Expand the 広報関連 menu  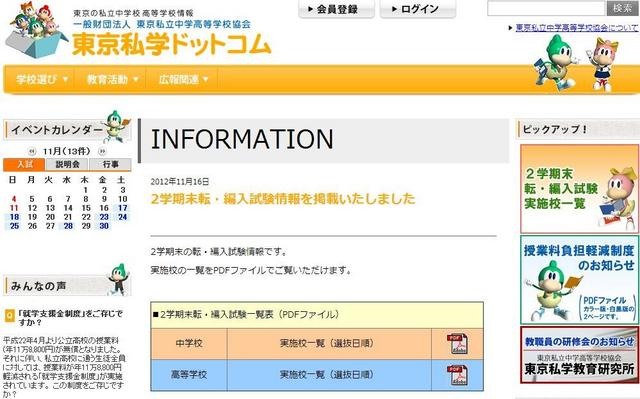[x=183, y=79]
